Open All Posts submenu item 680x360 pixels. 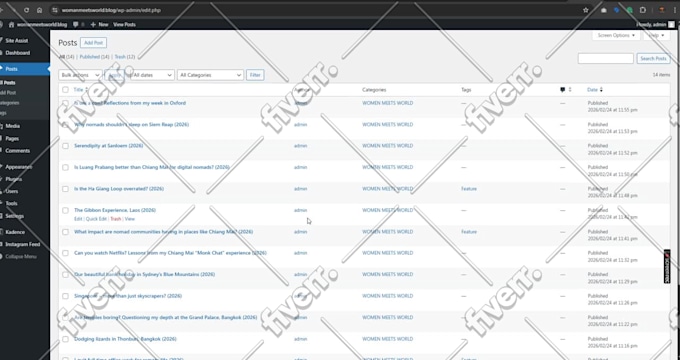pos(8,82)
